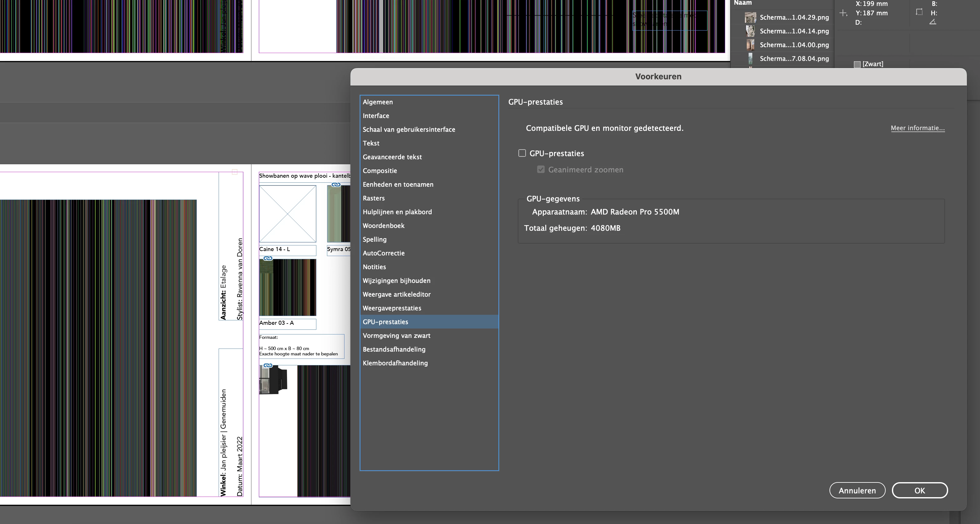Open the Meer informatie link
The image size is (980, 524).
coord(917,128)
